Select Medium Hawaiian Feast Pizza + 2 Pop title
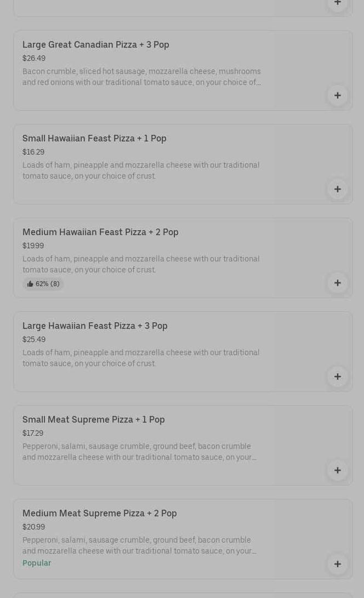Viewport: 364px width, 598px height. [100, 232]
